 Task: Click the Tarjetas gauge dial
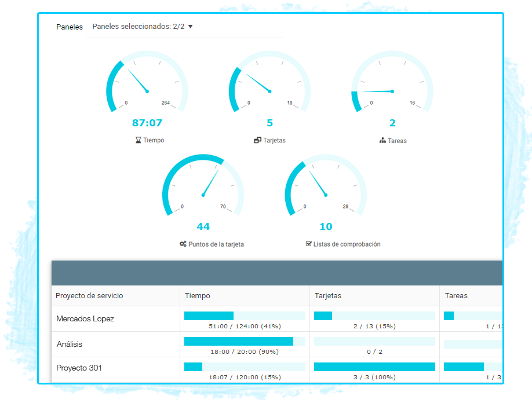(x=269, y=82)
